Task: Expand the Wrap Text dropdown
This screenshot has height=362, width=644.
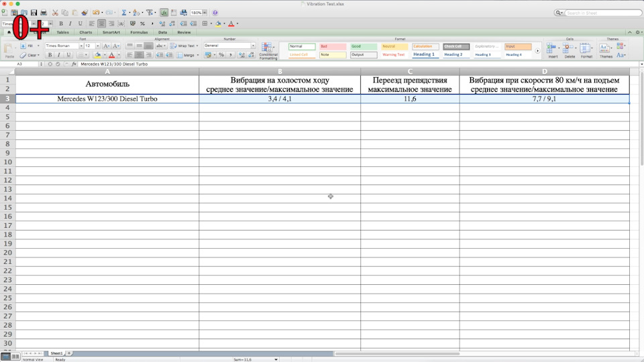Action: click(x=197, y=46)
